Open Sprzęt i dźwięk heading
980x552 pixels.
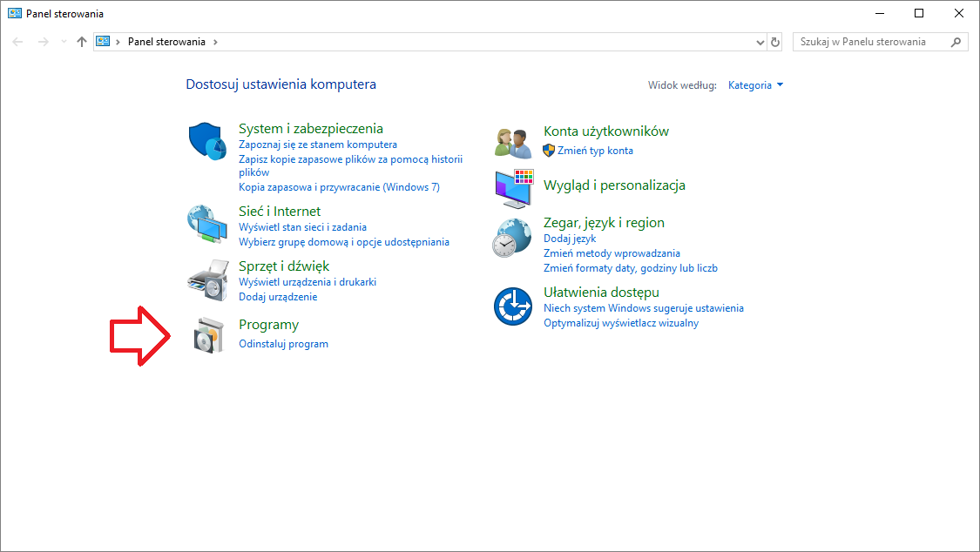(284, 266)
